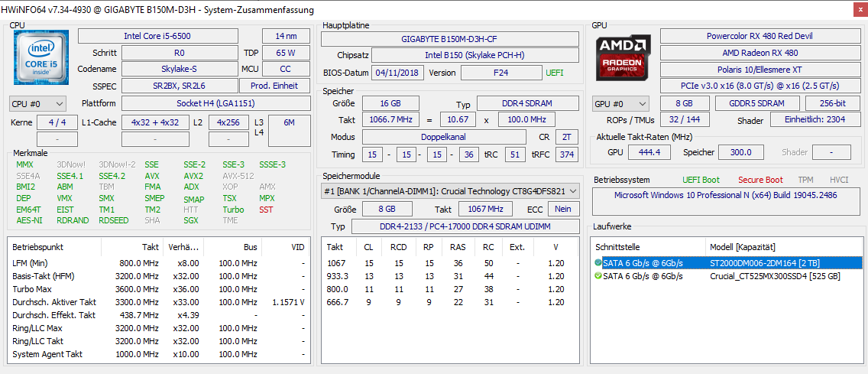The image size is (868, 374).
Task: Click the 1066.7 MHz memory clock field
Action: point(390,120)
